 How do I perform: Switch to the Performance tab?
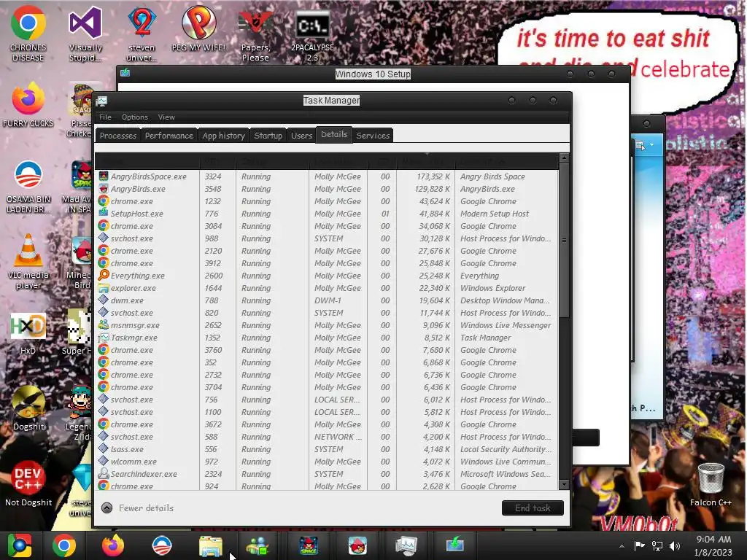(x=169, y=136)
